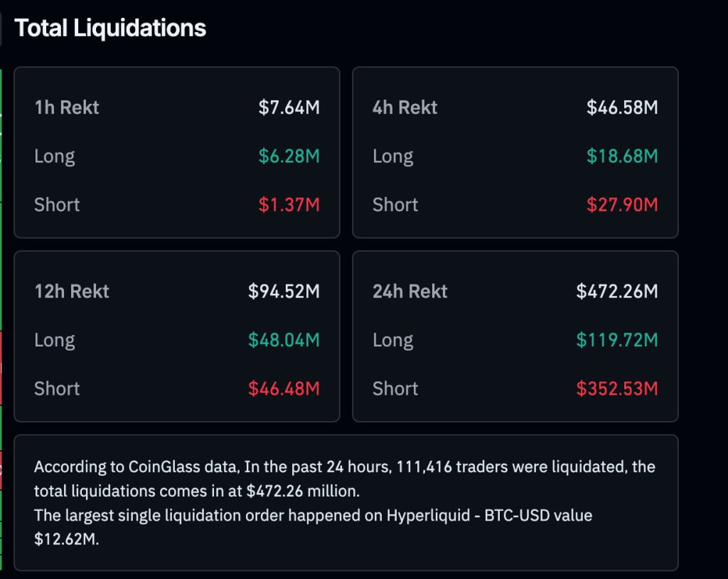Select the 12h Rekt label
The image size is (728, 579).
pyautogui.click(x=72, y=292)
